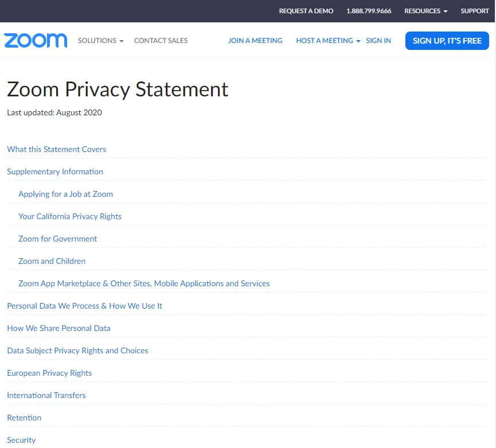Viewport: 496px width, 448px height.
Task: Go to Contact Sales
Action: [x=161, y=41]
